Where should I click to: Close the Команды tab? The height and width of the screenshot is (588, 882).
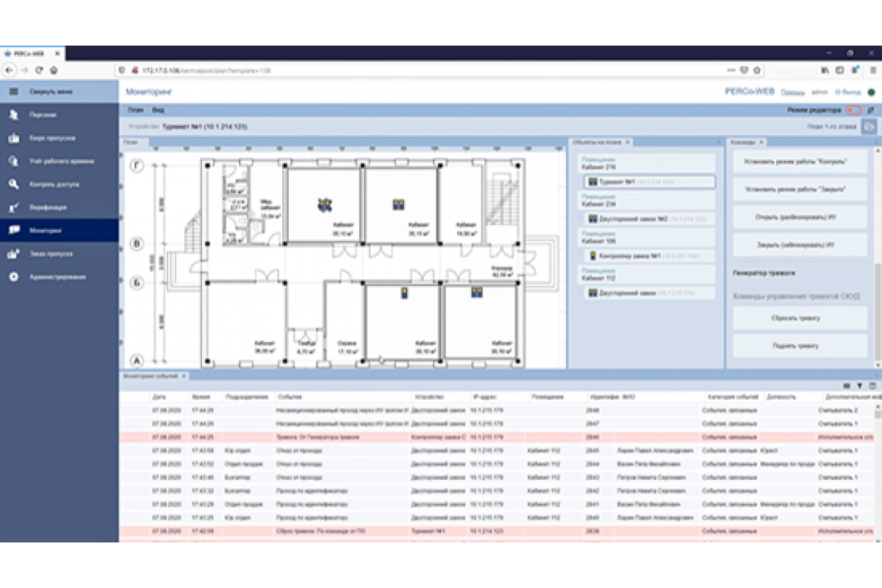(x=761, y=142)
